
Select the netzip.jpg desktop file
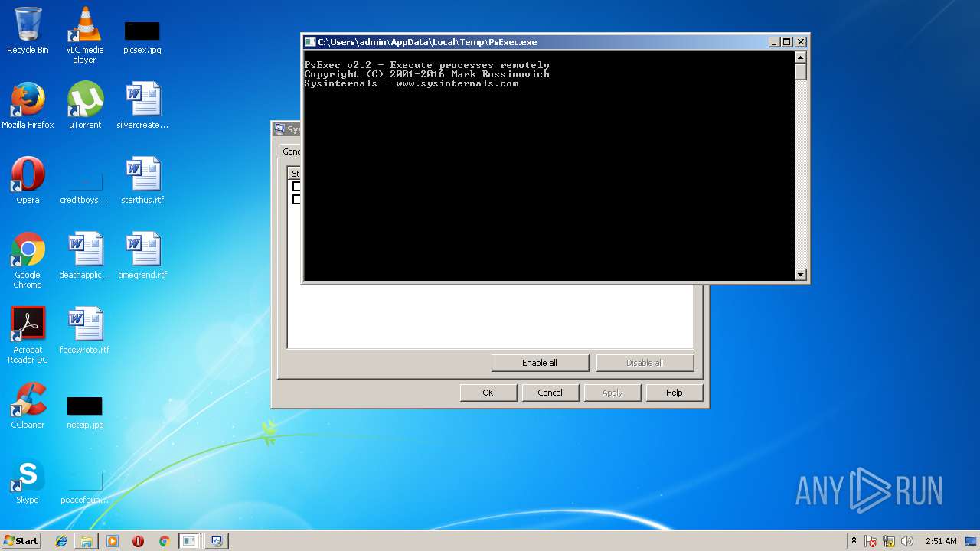tap(84, 413)
